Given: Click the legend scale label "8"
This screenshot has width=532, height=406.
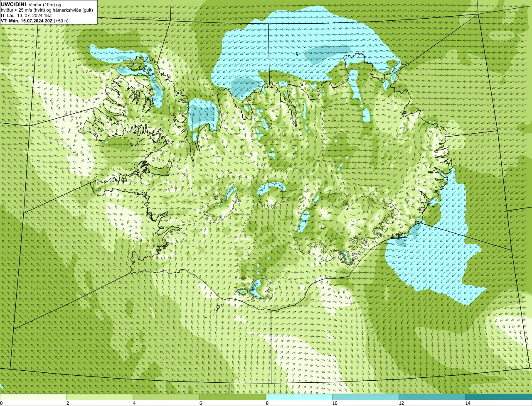Looking at the screenshot, I should (x=267, y=403).
